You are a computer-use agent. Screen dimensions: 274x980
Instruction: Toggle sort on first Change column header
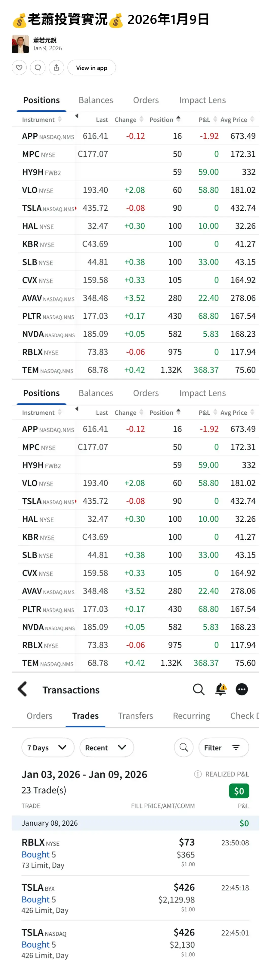click(128, 119)
